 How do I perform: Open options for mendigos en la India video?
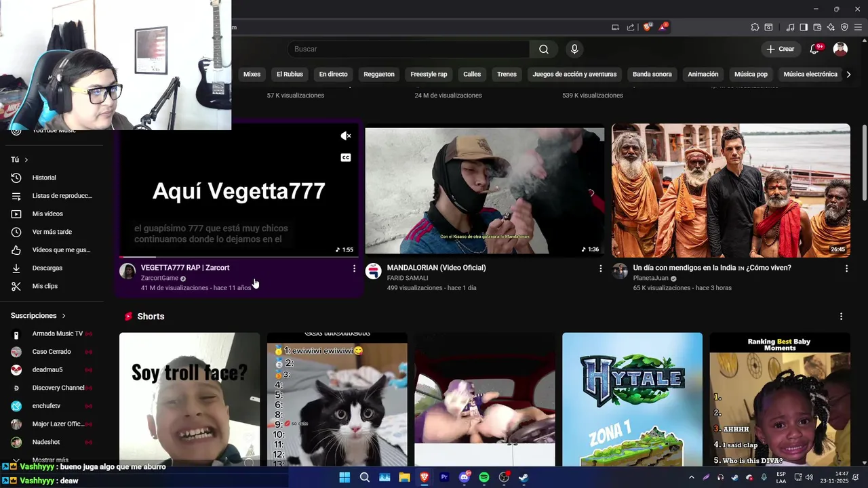(x=846, y=268)
